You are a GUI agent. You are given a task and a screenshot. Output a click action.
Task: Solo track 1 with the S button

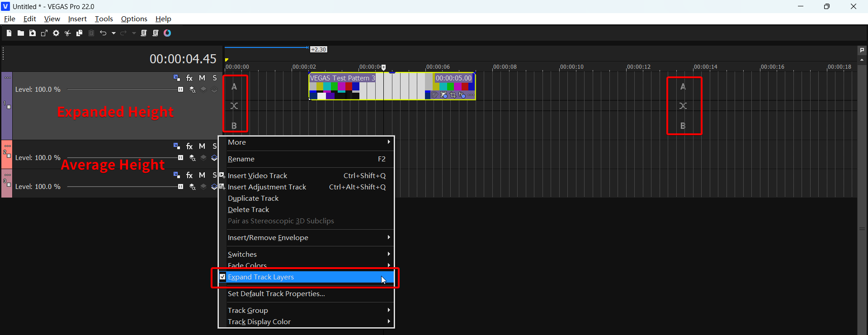click(x=215, y=78)
